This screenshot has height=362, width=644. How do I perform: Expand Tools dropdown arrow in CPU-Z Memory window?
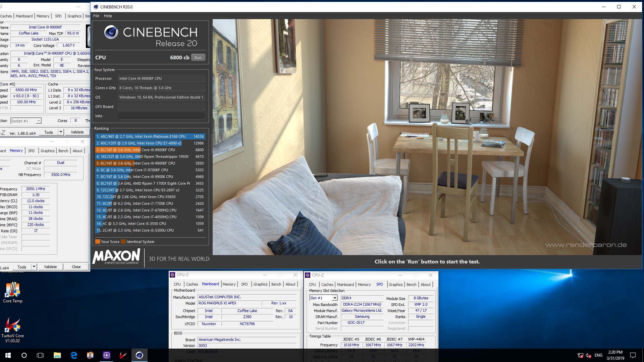click(x=34, y=267)
